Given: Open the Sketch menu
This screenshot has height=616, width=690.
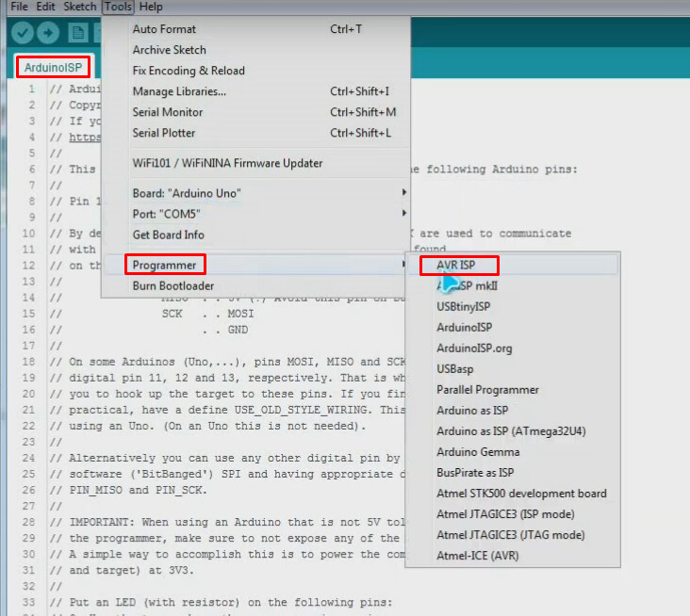Looking at the screenshot, I should pyautogui.click(x=79, y=7).
